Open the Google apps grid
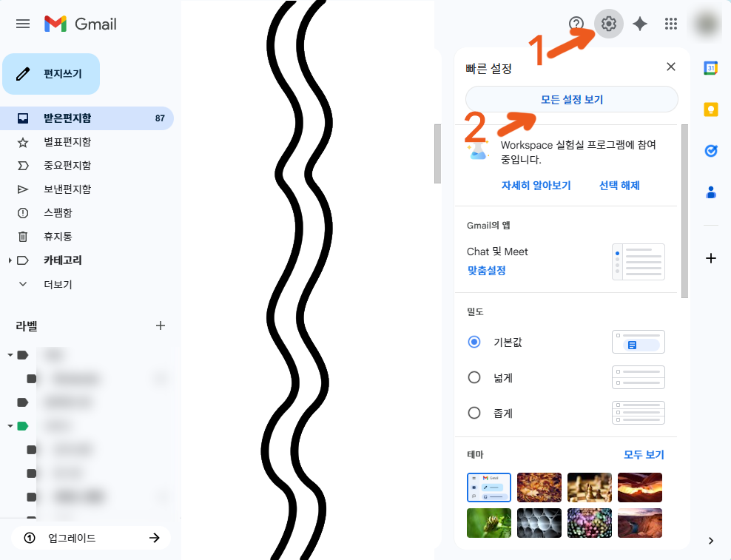The height and width of the screenshot is (560, 731). pyautogui.click(x=670, y=24)
